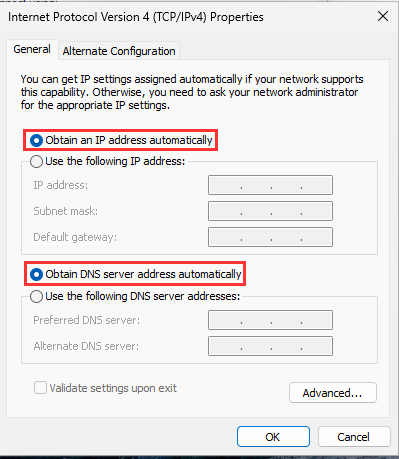Open the General tab
Image resolution: width=399 pixels, height=459 pixels.
click(x=32, y=49)
